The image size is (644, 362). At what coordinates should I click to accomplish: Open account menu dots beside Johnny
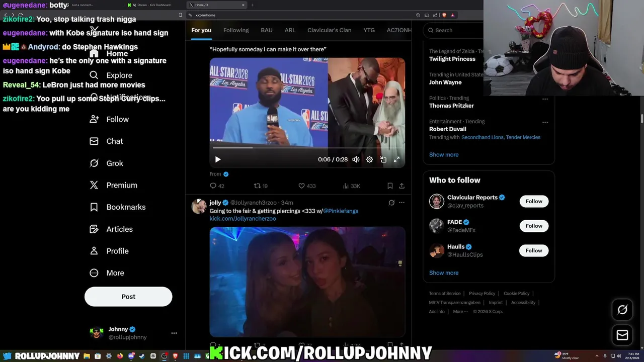[x=174, y=333]
